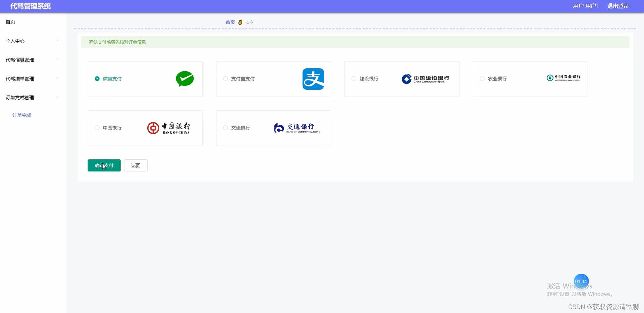
Task: Open 代驾接单管理 sidebar menu item
Action: [33, 79]
